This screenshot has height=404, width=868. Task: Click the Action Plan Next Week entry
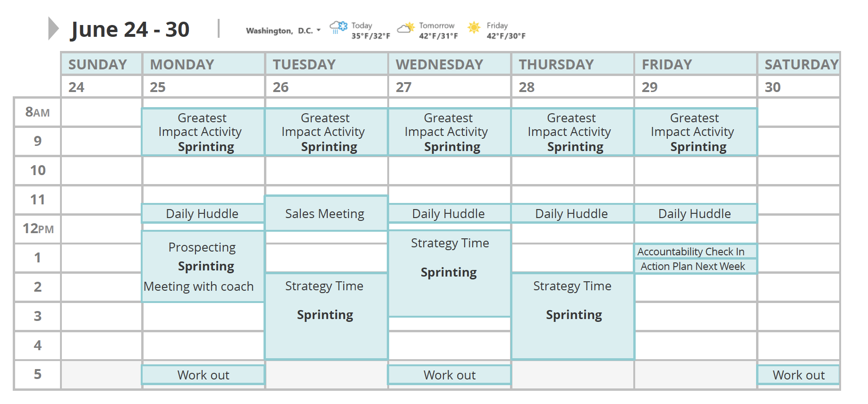tap(695, 266)
